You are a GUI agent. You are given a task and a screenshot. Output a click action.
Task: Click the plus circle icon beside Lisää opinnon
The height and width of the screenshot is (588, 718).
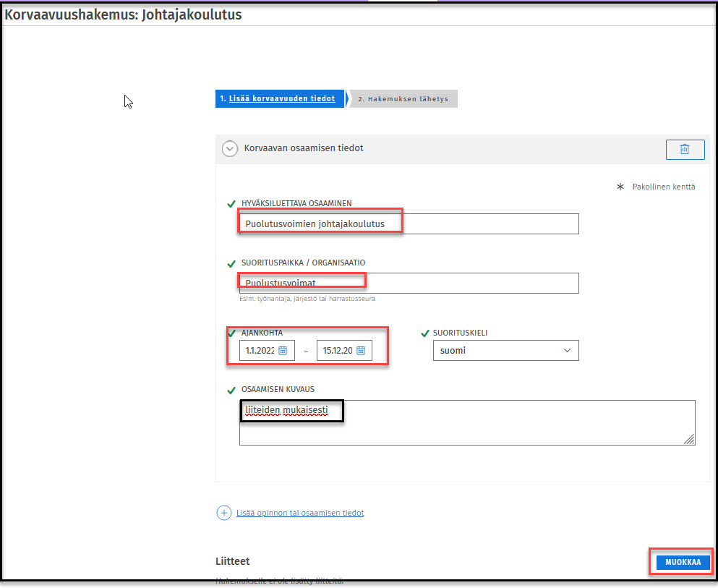coord(223,513)
